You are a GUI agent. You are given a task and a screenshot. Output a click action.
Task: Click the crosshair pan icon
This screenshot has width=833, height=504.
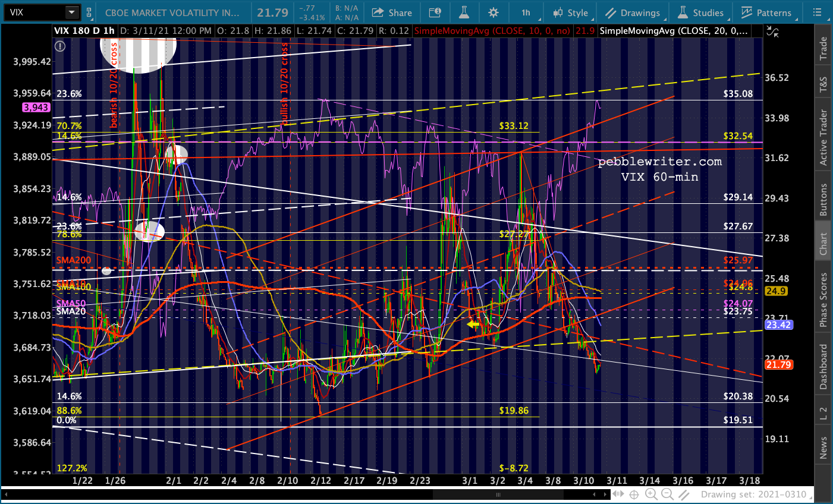point(634,494)
